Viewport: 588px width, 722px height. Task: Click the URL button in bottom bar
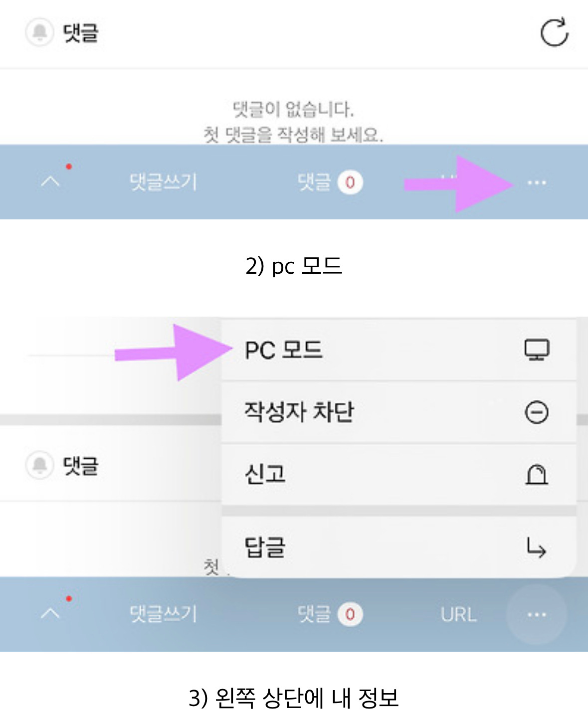point(458,615)
